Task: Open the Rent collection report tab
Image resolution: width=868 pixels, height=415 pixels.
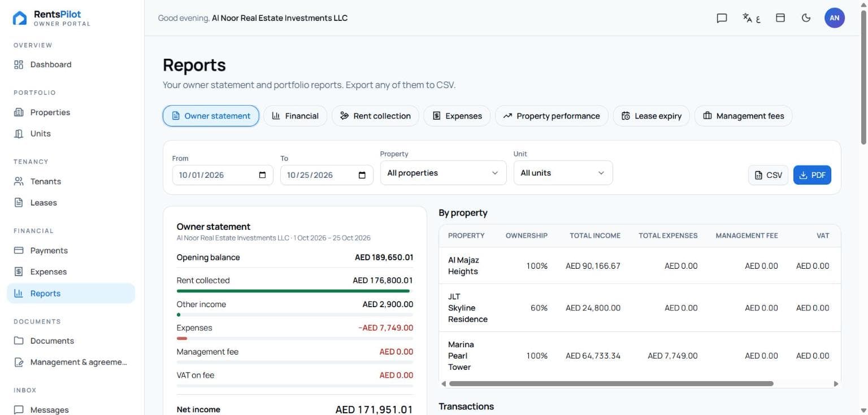Action: (x=375, y=116)
